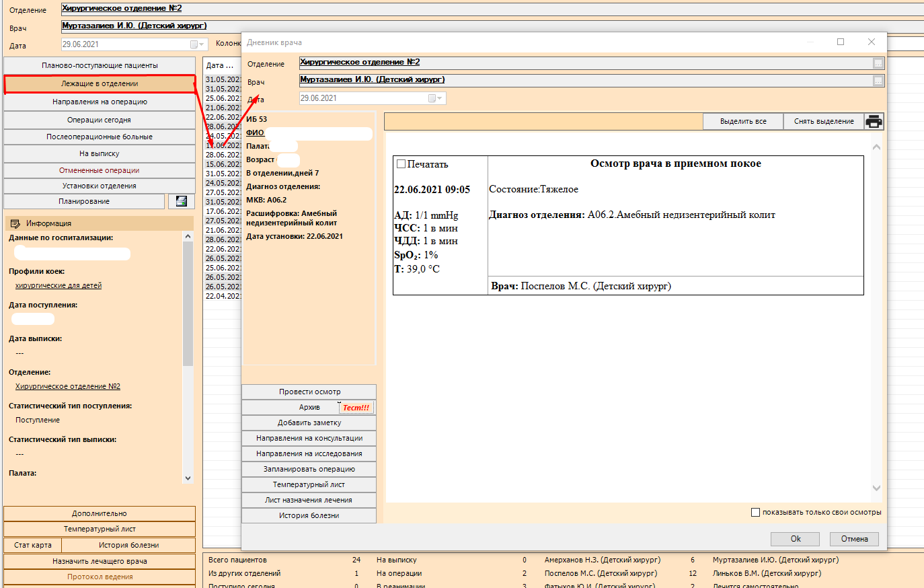Open Температурный лист in main window sidebar

(x=100, y=529)
